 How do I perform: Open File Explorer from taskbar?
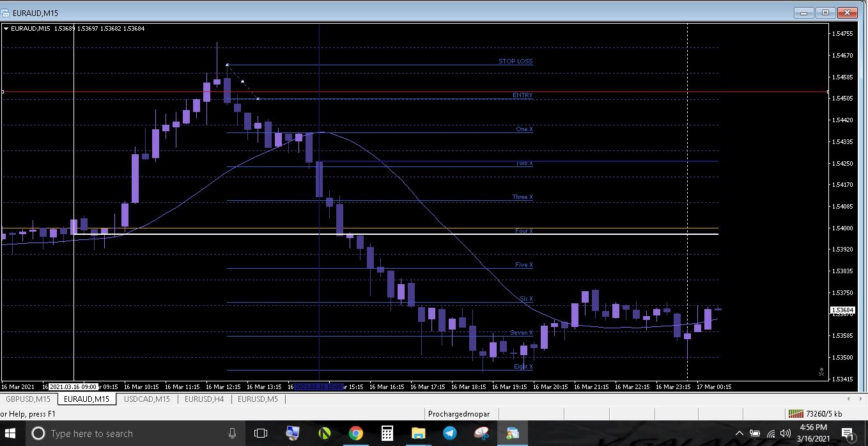[419, 433]
